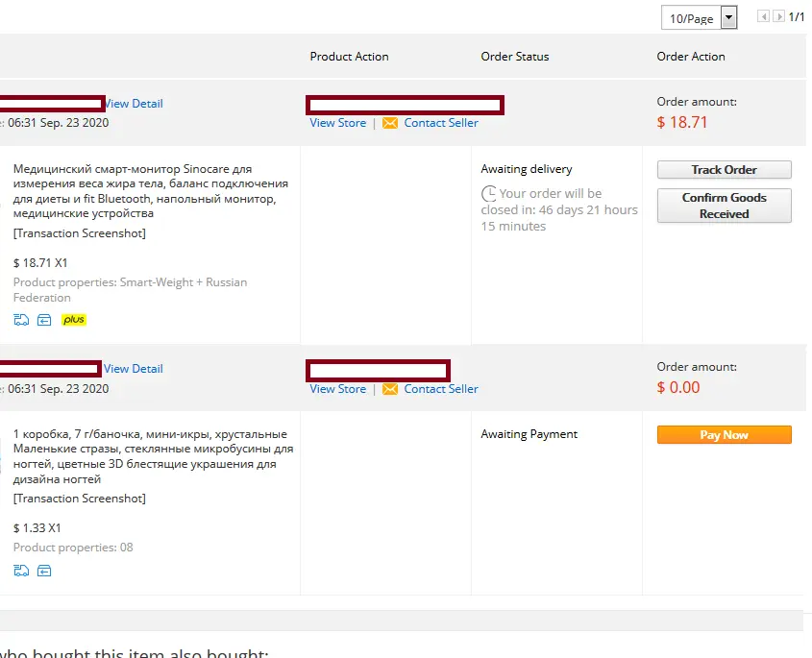Image resolution: width=812 pixels, height=658 pixels.
Task: Click View Store for first order
Action: (337, 123)
